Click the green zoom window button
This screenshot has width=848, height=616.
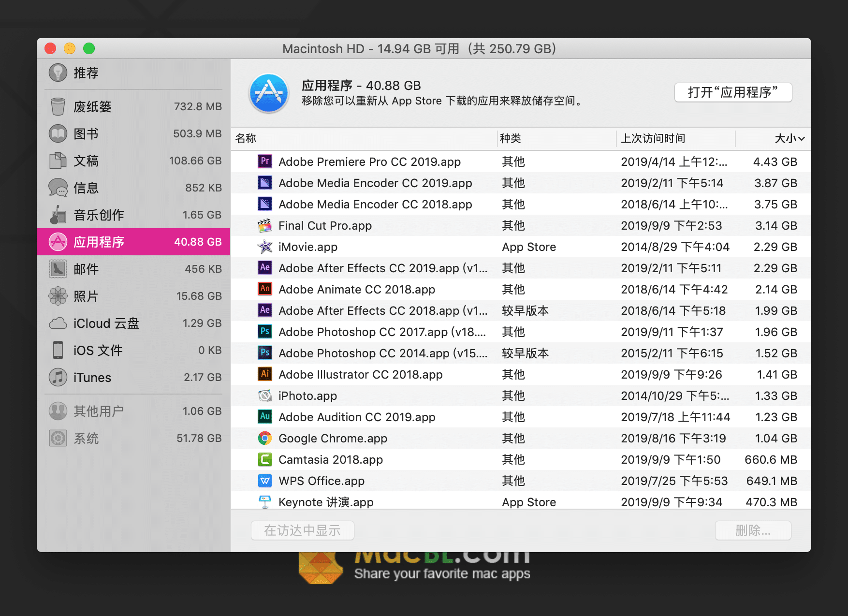pyautogui.click(x=89, y=48)
